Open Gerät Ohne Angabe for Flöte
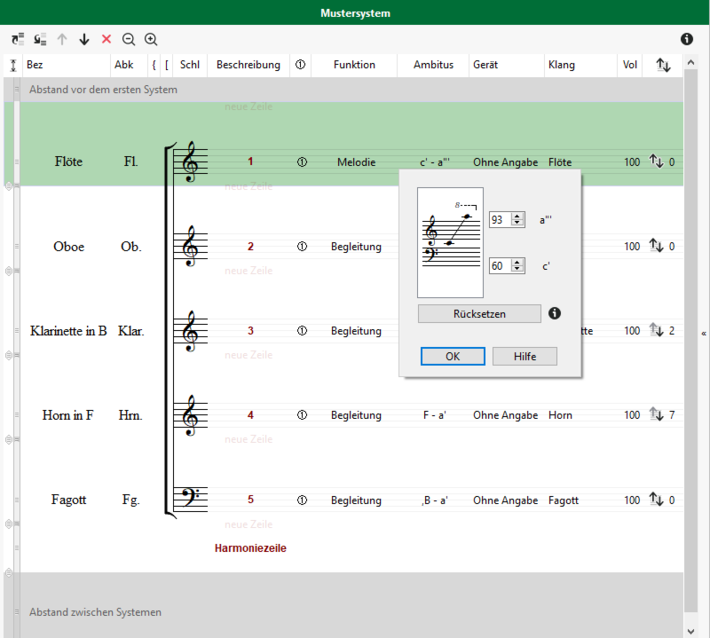This screenshot has width=710, height=638. pyautogui.click(x=505, y=162)
